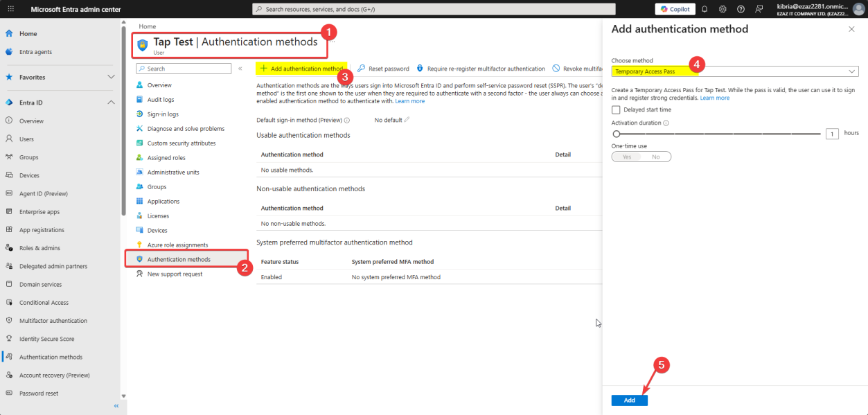Open the account avatar picture

[x=858, y=9]
